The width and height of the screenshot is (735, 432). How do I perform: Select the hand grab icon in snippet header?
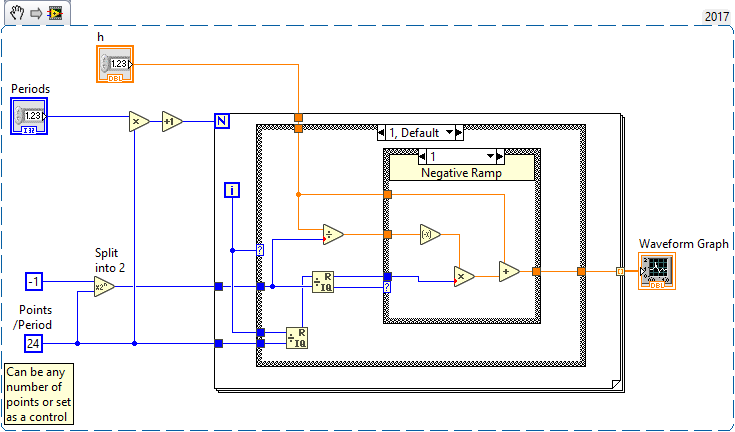point(18,13)
